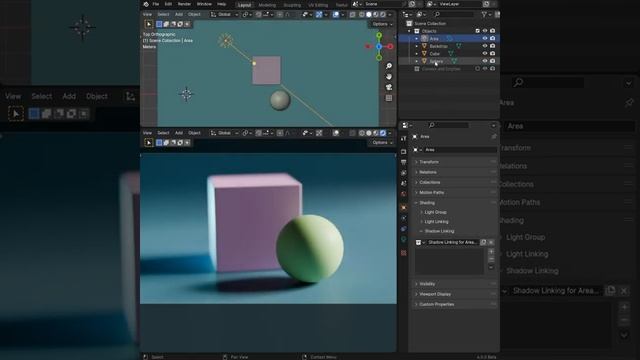Toggle perspective/orthographic grid icon in top viewport
The image size is (640, 360).
(389, 98)
